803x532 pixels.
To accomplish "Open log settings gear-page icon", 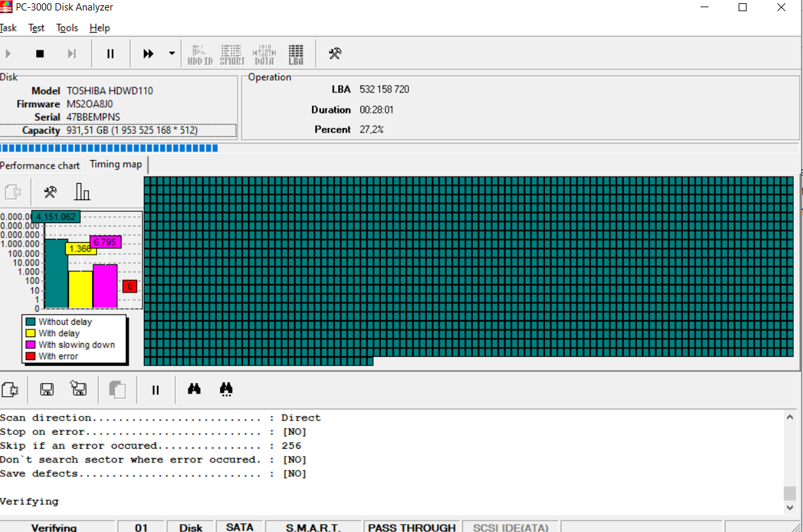I will click(11, 390).
